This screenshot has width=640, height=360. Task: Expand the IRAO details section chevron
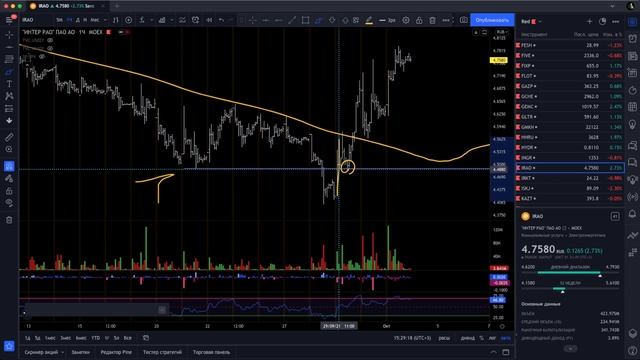coord(570,349)
